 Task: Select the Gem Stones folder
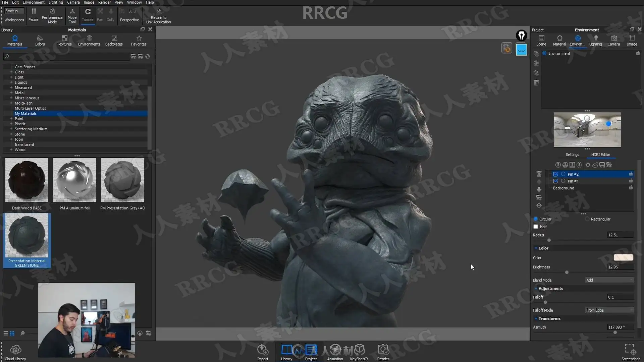(x=25, y=67)
